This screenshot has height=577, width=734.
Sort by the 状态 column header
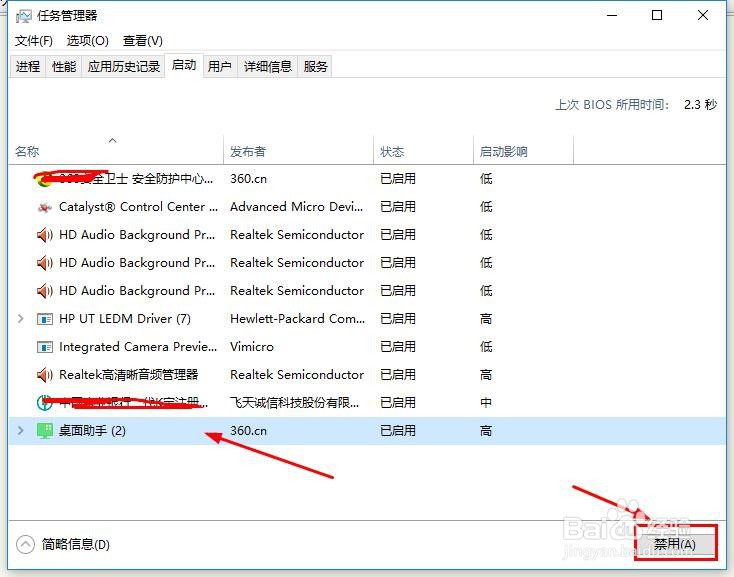(x=423, y=150)
